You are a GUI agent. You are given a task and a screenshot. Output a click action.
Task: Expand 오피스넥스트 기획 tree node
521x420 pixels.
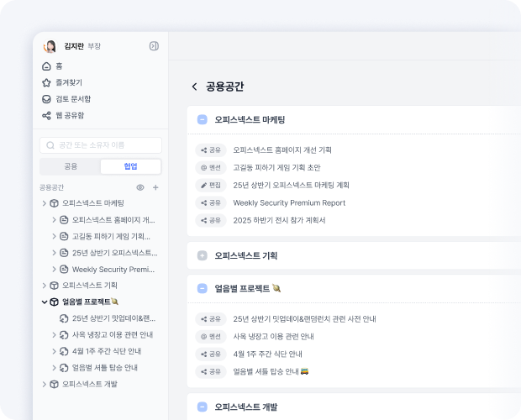(44, 286)
